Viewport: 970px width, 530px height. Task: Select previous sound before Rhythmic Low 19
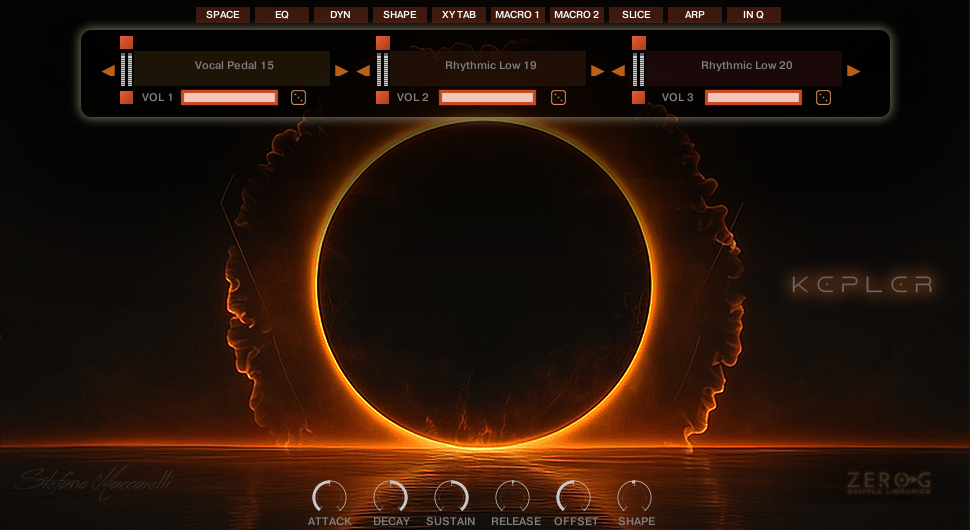point(363,70)
